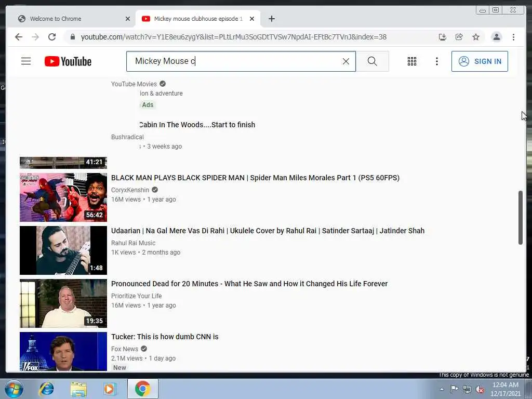Open the 41:21 video thumbnail

63,163
